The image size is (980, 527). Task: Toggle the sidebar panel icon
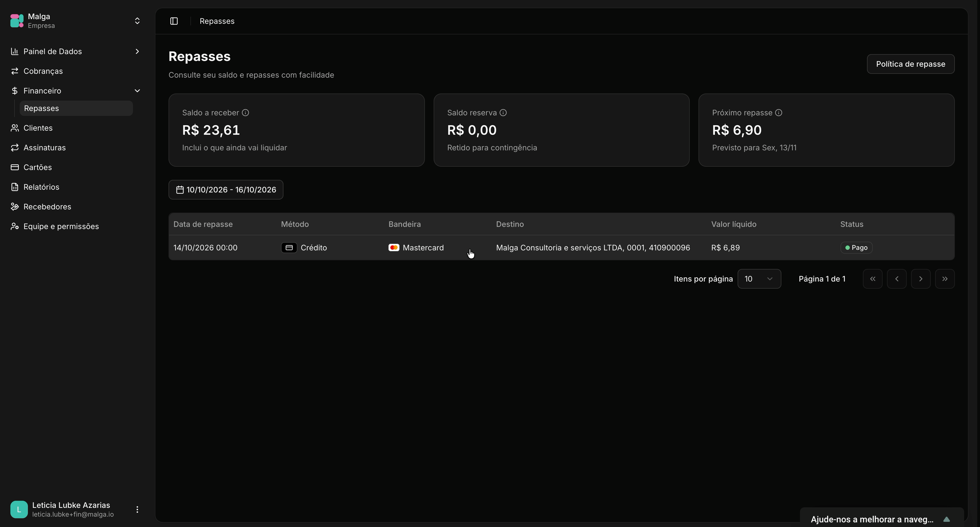coord(174,21)
